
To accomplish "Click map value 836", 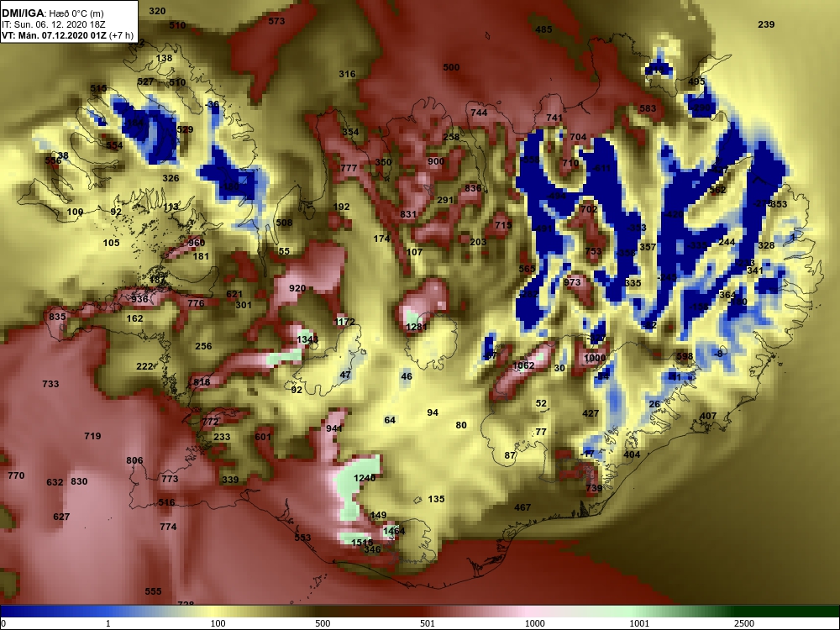I will click(473, 188).
